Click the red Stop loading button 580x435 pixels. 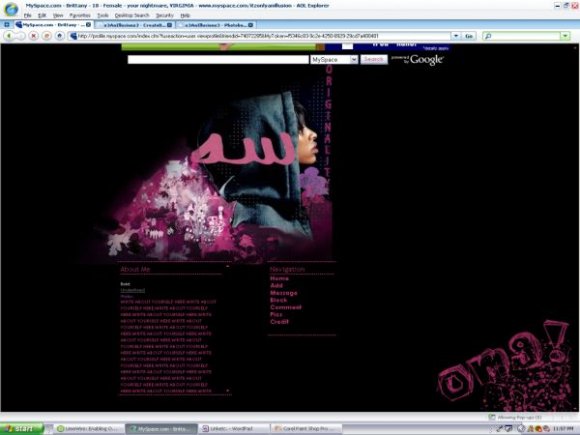34,36
